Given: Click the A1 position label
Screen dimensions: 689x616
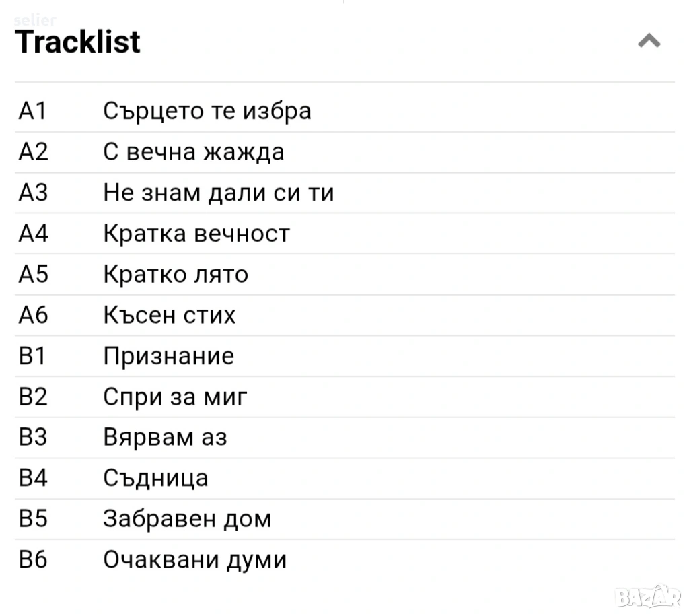Looking at the screenshot, I should (x=32, y=111).
